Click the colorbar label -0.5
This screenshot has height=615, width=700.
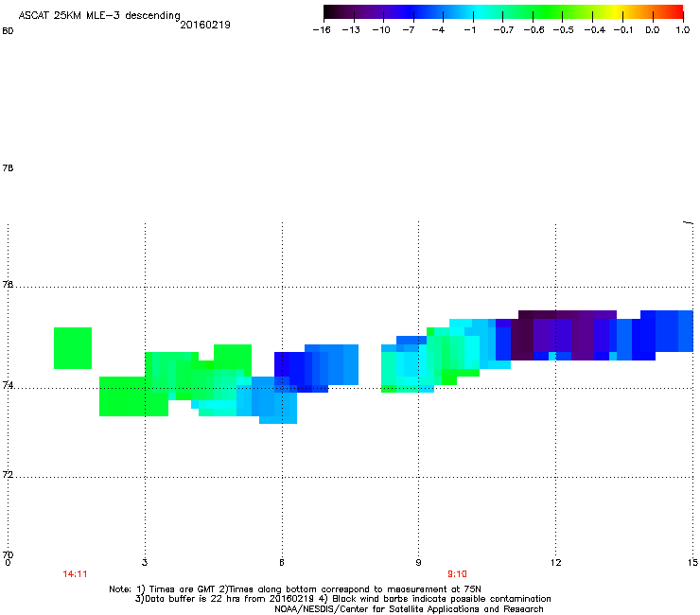point(564,30)
